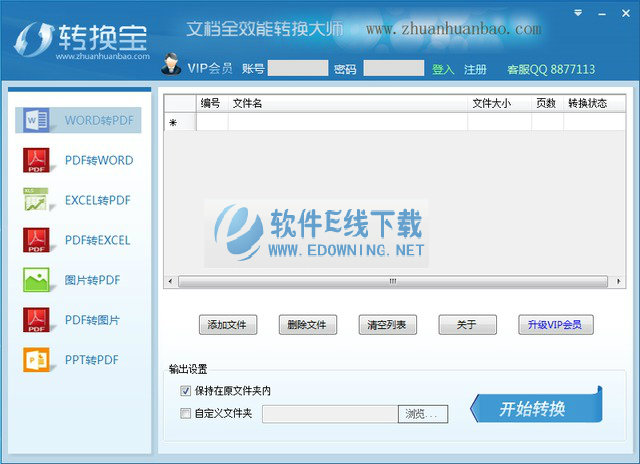Click the 升级VIP会员 upgrade button

554,325
